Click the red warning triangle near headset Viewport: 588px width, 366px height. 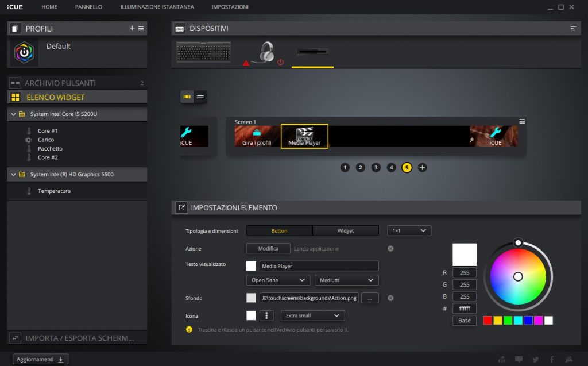coord(246,63)
